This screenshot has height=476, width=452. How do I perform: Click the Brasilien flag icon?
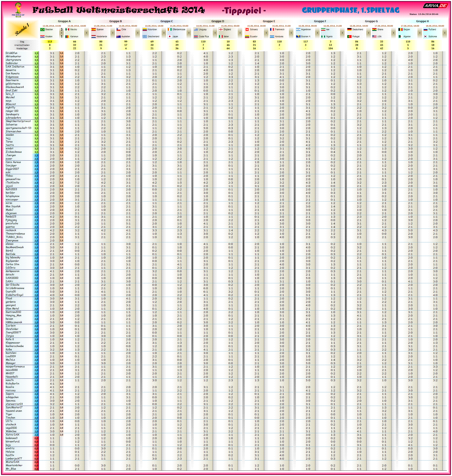pyautogui.click(x=42, y=30)
